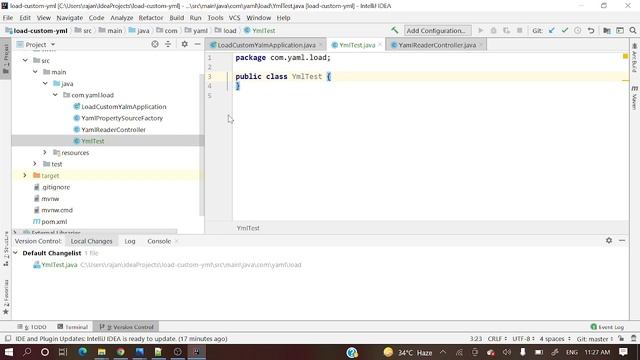Open the Terminal tool window button
Image resolution: width=640 pixels, height=360 pixels.
pyautogui.click(x=73, y=327)
